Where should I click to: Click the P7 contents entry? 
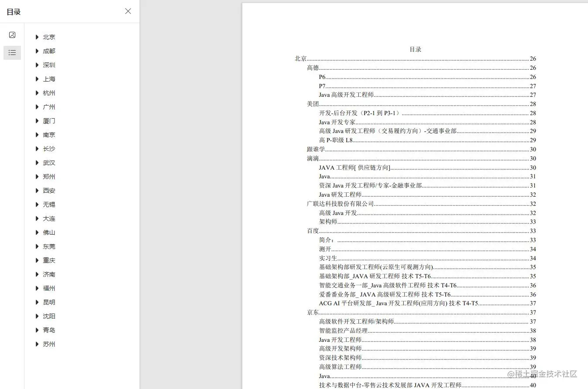coord(428,86)
